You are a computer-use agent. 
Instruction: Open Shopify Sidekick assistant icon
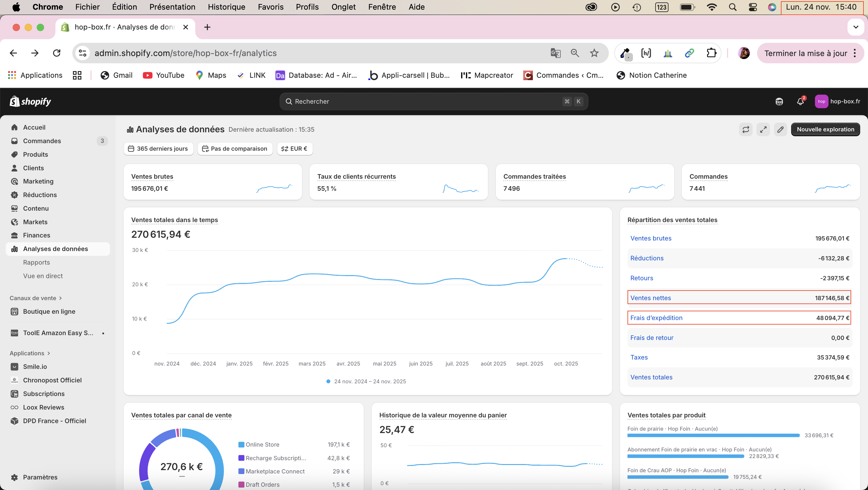tap(779, 102)
